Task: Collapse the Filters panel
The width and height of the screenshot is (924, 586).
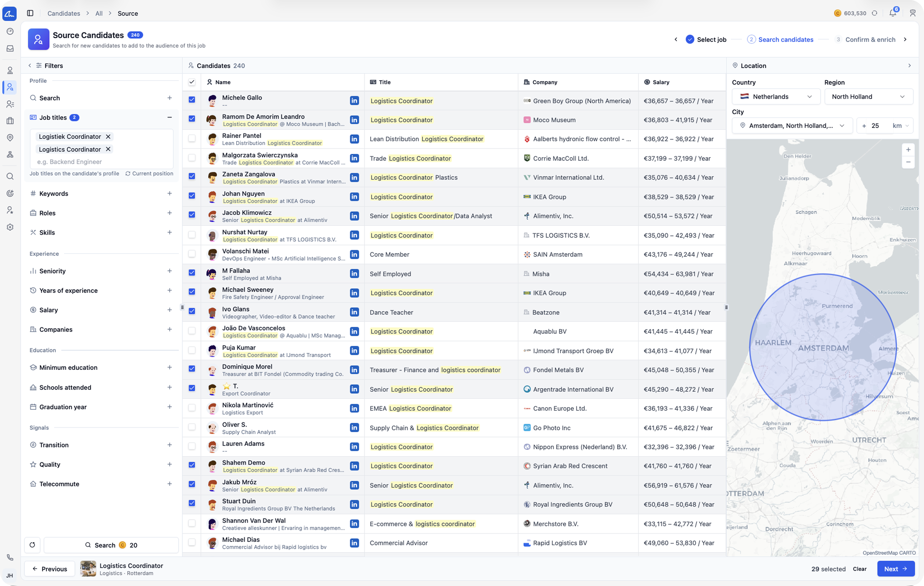Action: point(30,66)
